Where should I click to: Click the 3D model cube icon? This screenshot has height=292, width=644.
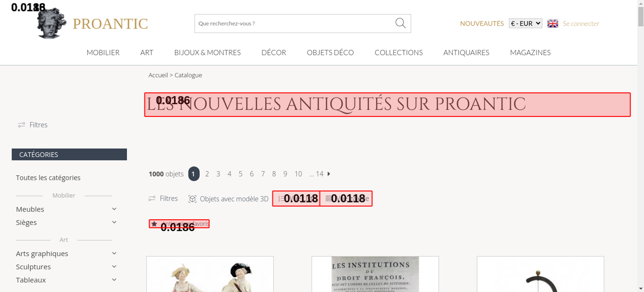(192, 199)
